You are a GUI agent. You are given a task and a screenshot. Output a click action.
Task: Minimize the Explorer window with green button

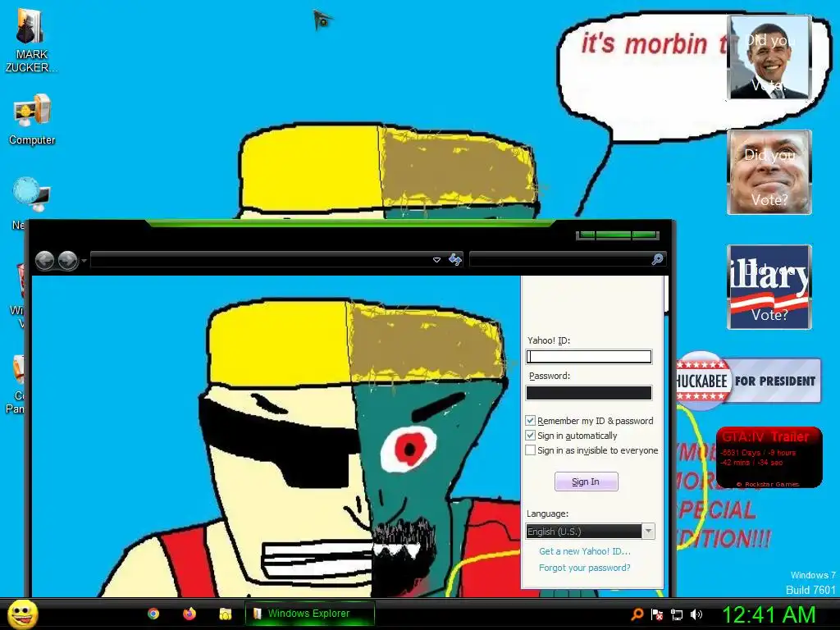587,235
